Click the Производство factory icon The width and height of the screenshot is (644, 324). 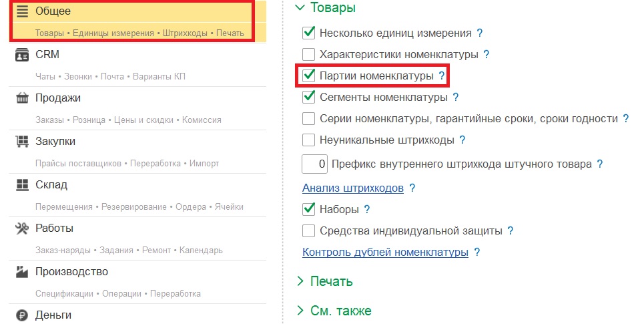click(x=22, y=272)
